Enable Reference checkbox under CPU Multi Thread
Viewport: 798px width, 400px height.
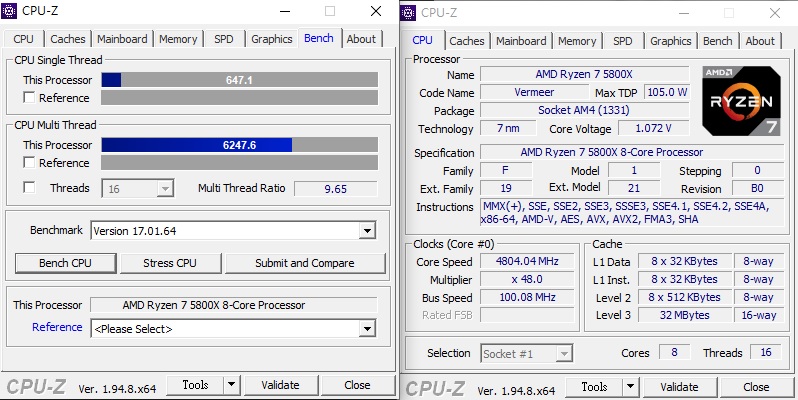click(30, 162)
